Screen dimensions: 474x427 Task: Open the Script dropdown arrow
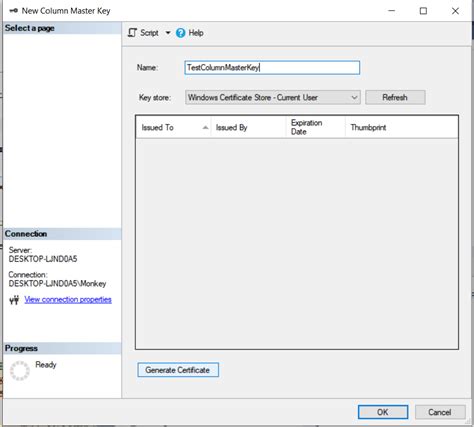point(168,33)
